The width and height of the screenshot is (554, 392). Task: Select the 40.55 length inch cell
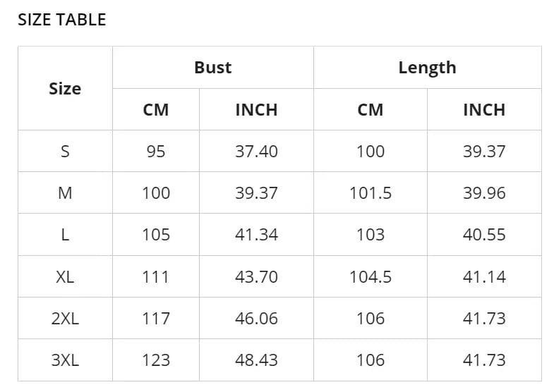pos(484,235)
